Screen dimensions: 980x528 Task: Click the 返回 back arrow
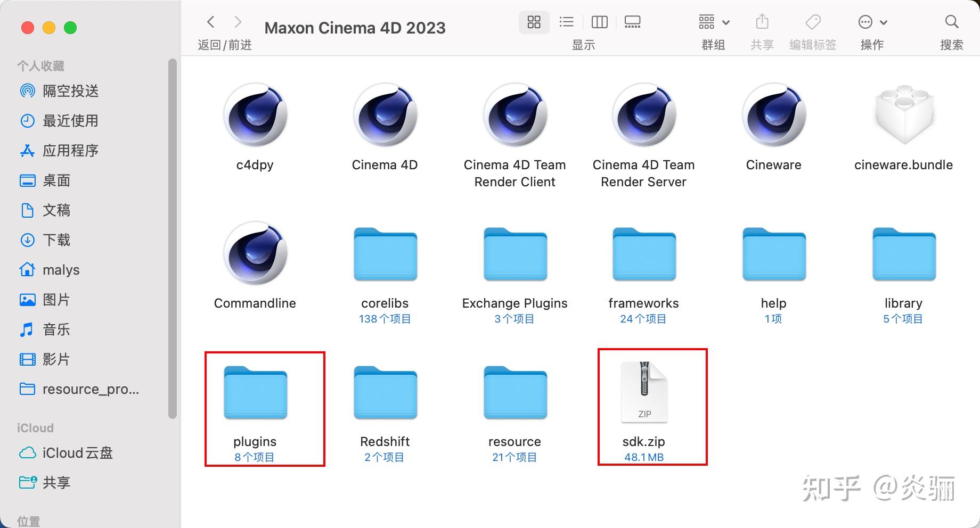click(x=211, y=22)
